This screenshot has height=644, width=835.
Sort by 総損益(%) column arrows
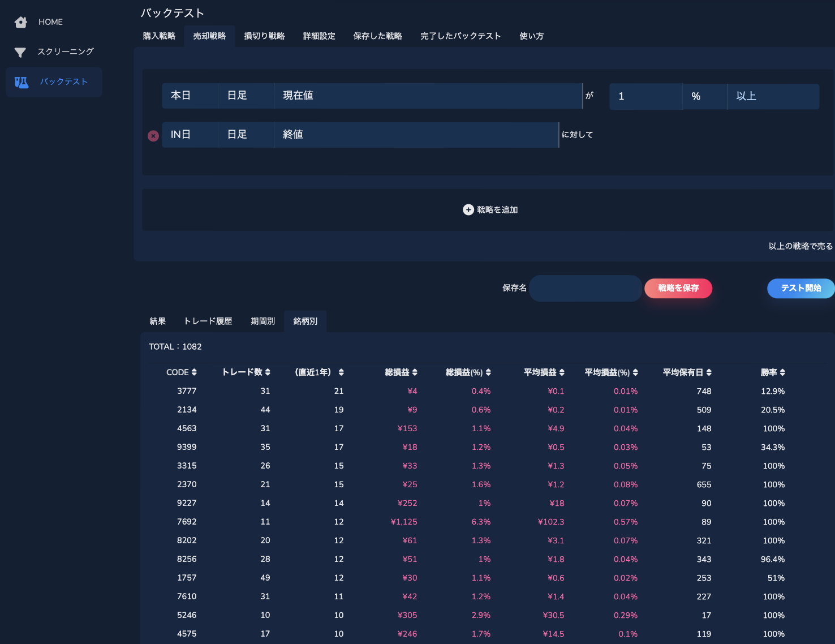[x=488, y=372]
